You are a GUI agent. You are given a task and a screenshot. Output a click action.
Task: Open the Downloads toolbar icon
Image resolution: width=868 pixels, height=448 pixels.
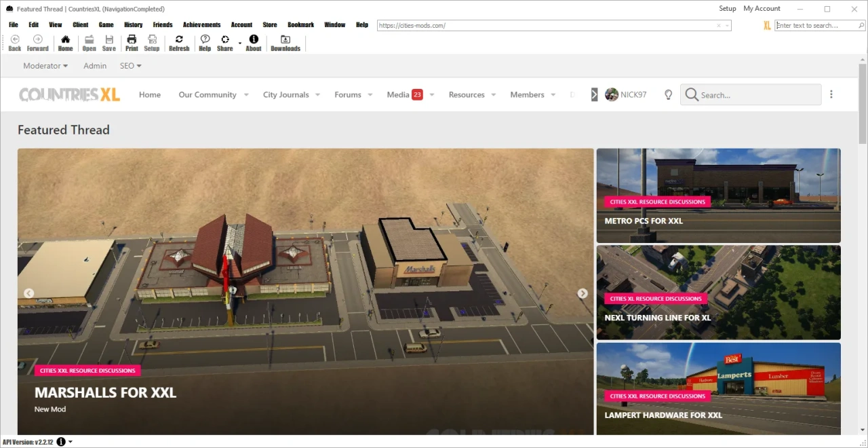click(x=285, y=39)
